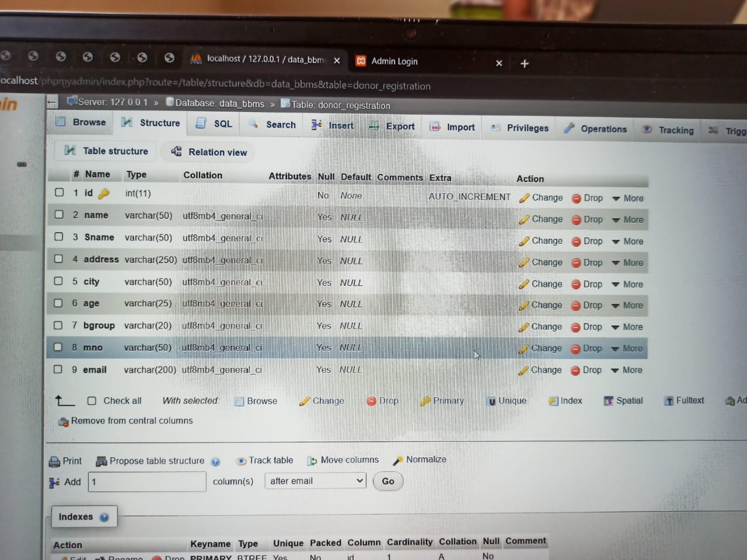747x560 pixels.
Task: Click the Spatial icon in With selected
Action: click(x=609, y=401)
